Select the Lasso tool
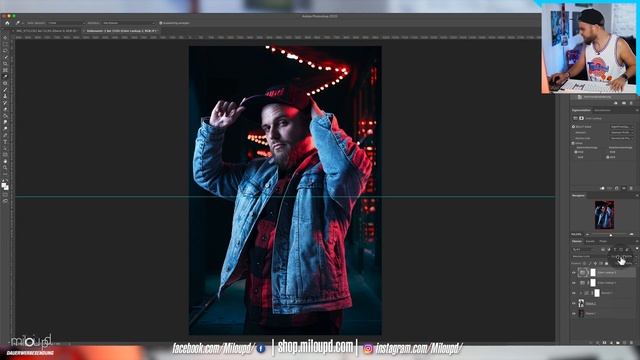 point(5,50)
